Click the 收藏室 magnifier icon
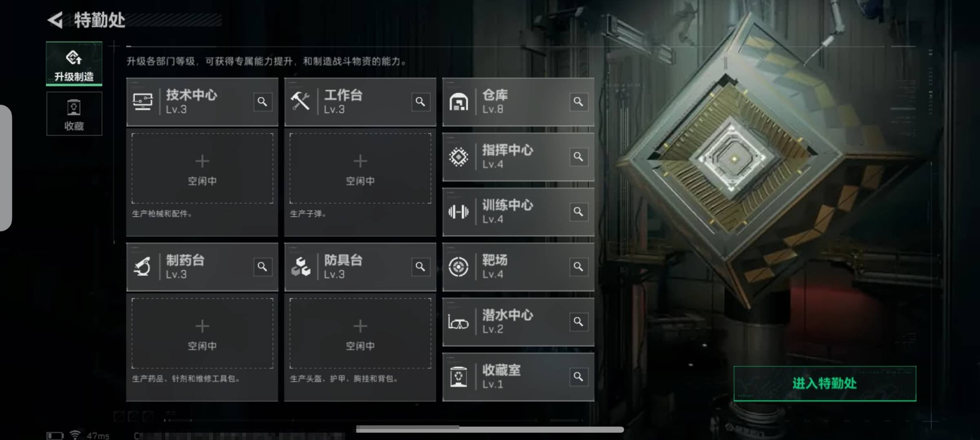 tap(578, 376)
